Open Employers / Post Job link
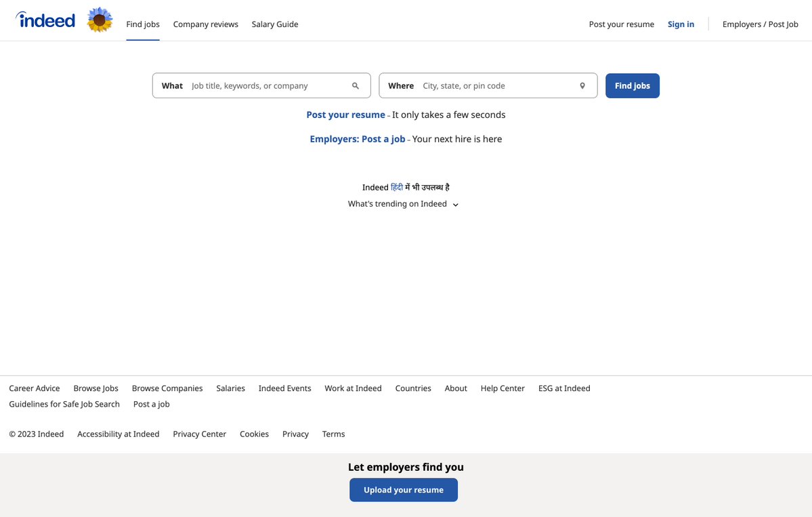Viewport: 812px width, 517px height. click(760, 24)
